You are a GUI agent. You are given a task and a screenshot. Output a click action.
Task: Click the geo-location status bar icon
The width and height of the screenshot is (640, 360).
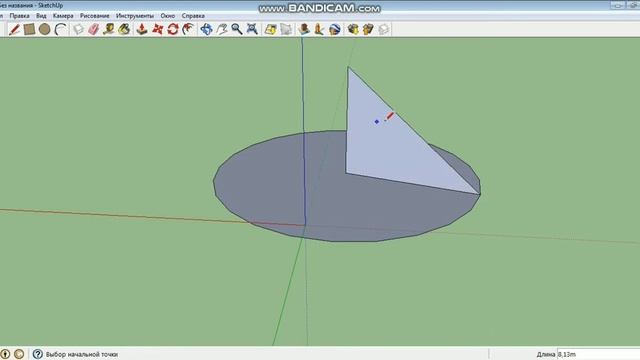[x=5, y=354]
